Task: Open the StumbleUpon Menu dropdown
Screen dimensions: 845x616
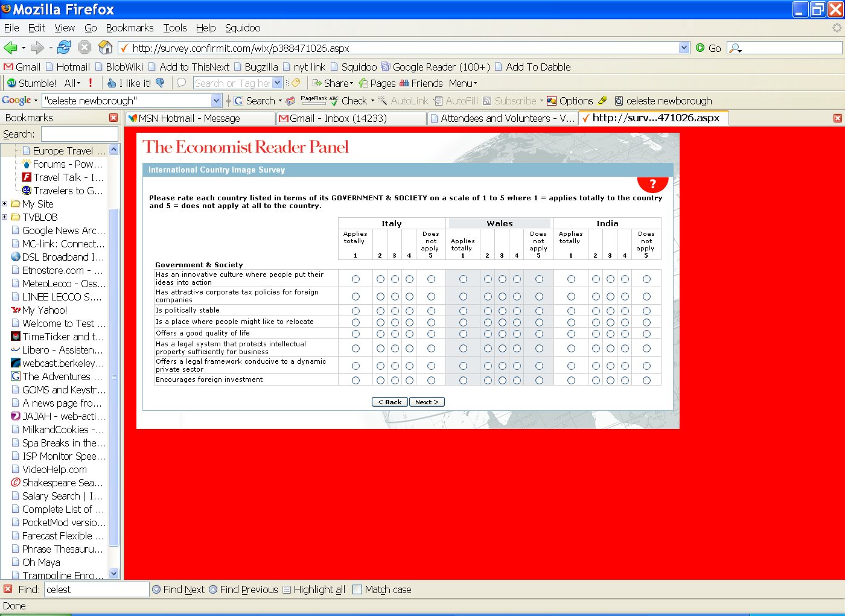Action: pos(463,83)
